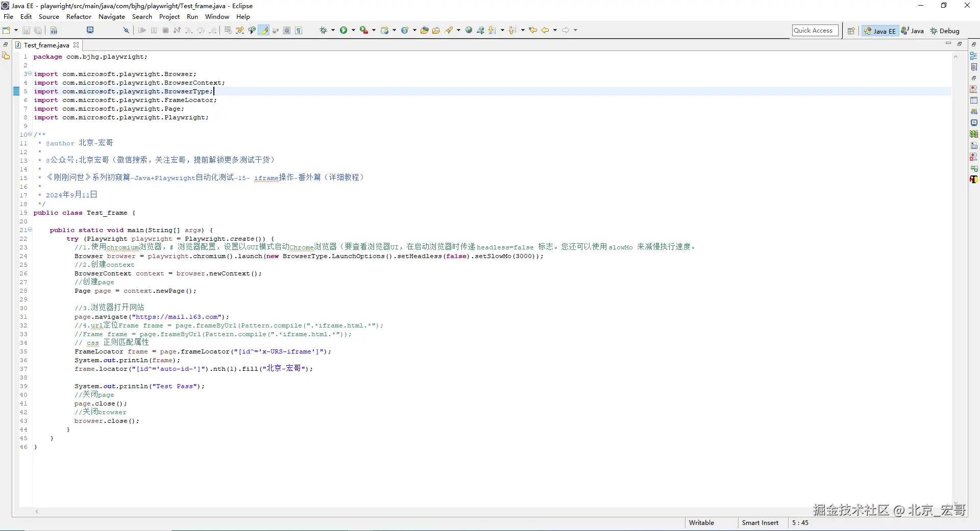Click the binary 010 file toolbar icon
This screenshot has height=531, width=980.
54,31
